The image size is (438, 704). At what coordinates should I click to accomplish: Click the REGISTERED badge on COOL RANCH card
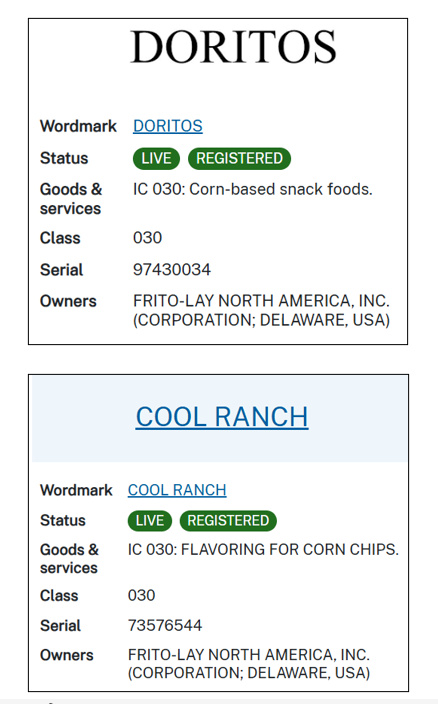228,520
